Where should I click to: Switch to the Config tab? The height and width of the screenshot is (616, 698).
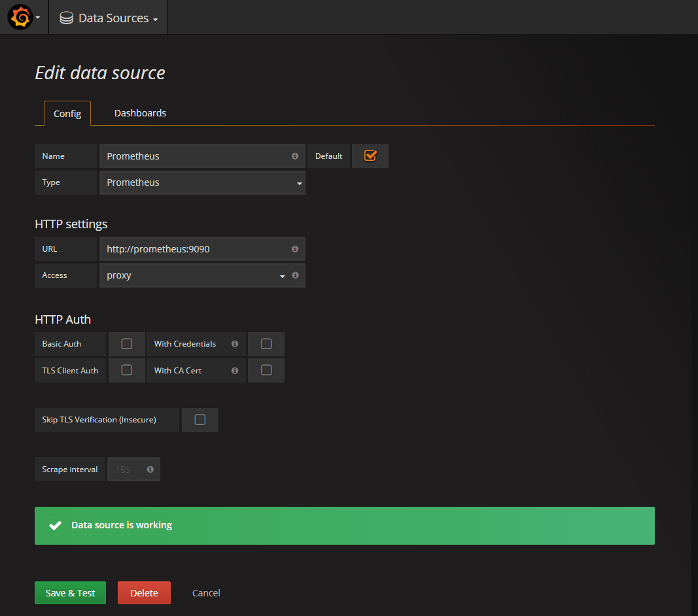pyautogui.click(x=67, y=114)
